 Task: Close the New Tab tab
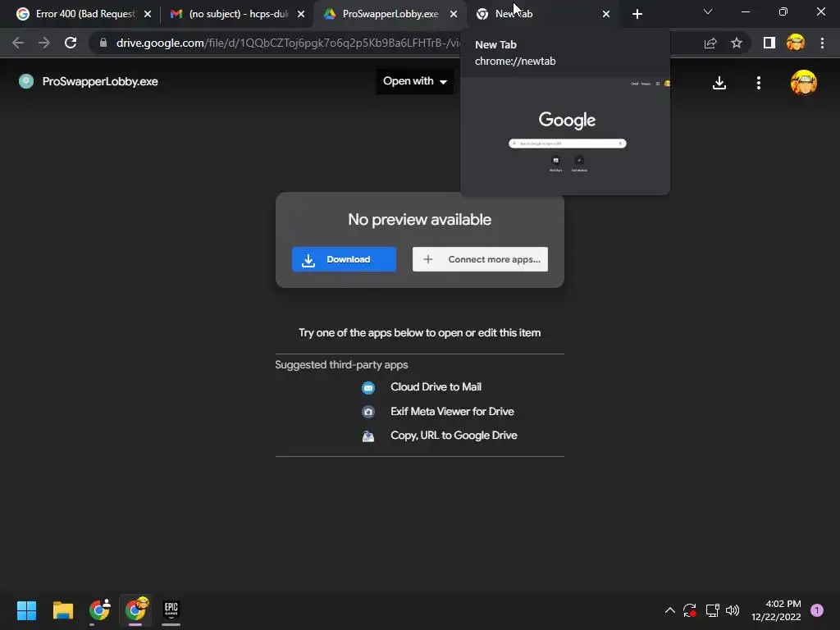(x=606, y=14)
